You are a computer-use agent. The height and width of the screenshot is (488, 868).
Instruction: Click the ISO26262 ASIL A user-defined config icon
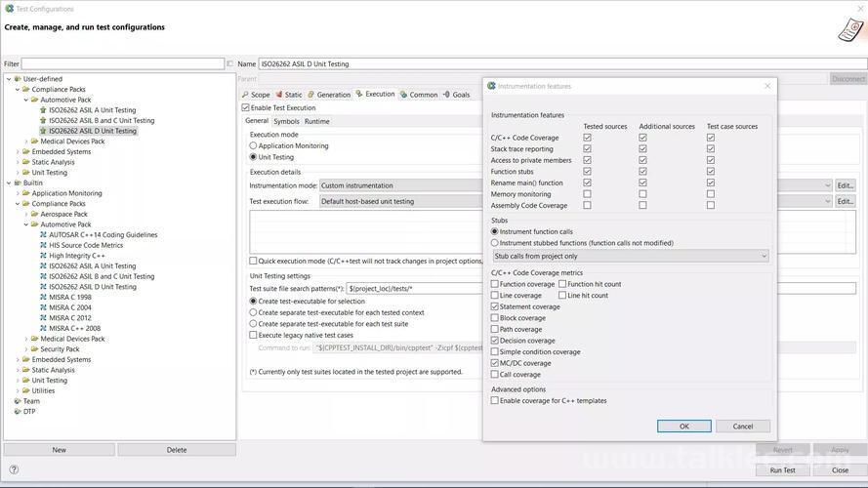coord(43,110)
